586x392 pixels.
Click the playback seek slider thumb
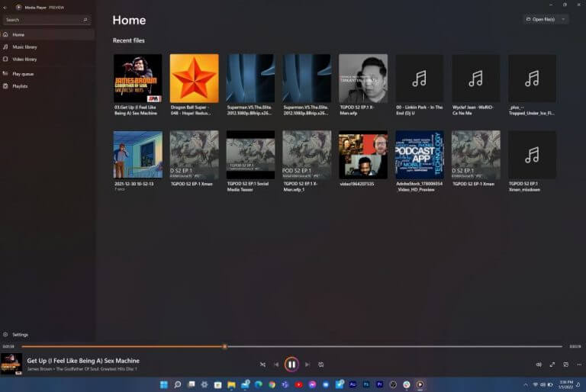point(224,346)
